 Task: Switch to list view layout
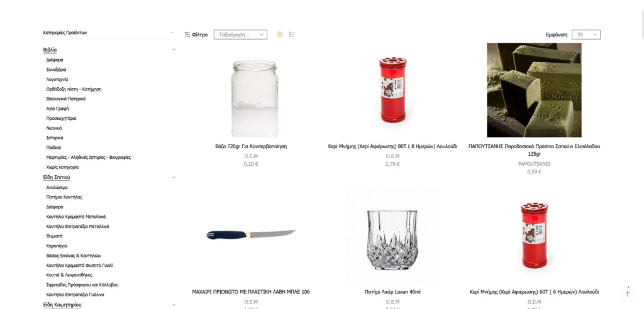(292, 35)
